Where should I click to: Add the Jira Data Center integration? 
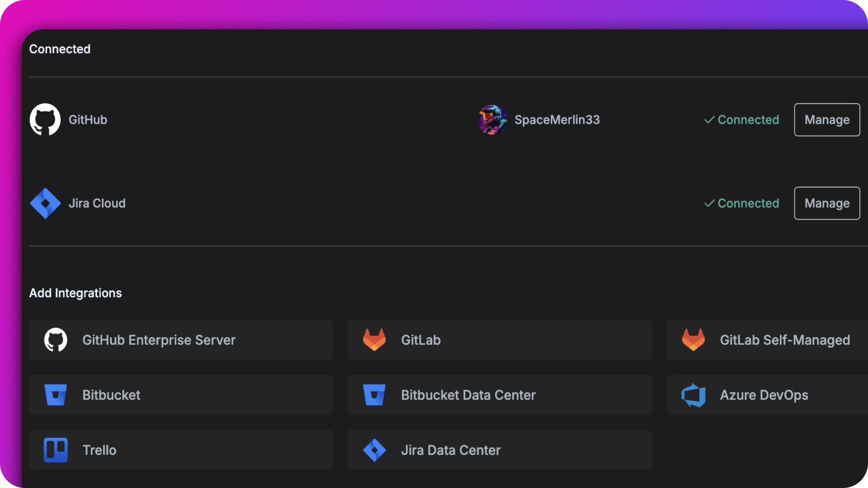(x=499, y=450)
